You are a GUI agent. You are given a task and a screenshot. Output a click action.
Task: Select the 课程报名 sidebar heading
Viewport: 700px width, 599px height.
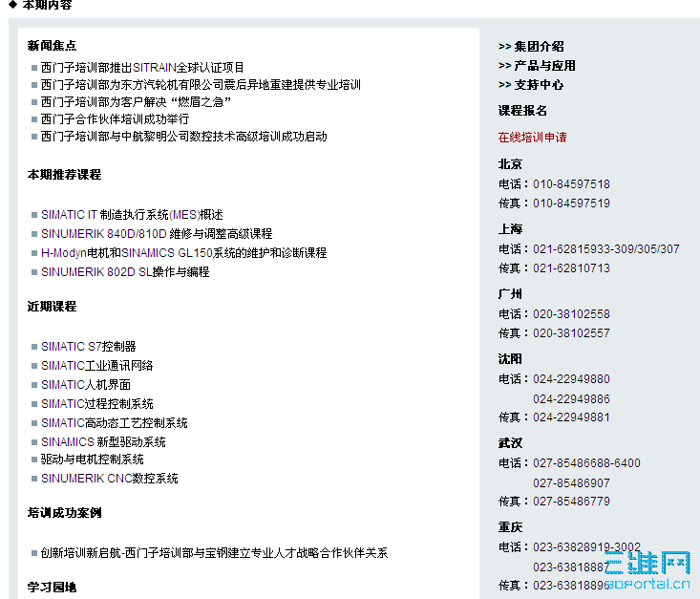(522, 111)
